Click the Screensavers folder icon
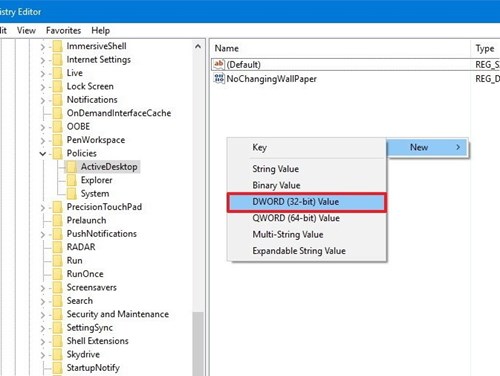500x376 pixels. [x=58, y=287]
